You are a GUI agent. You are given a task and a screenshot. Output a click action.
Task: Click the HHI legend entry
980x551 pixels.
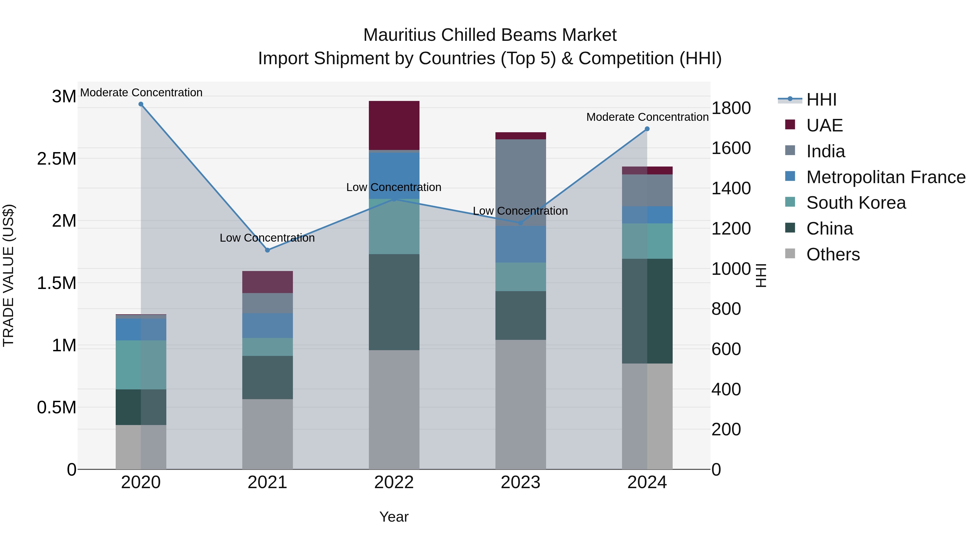click(x=807, y=100)
